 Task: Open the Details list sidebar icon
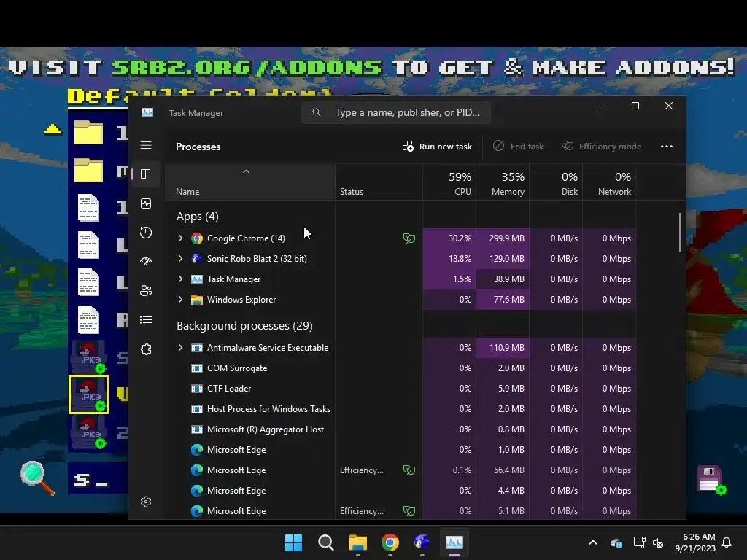click(x=146, y=319)
